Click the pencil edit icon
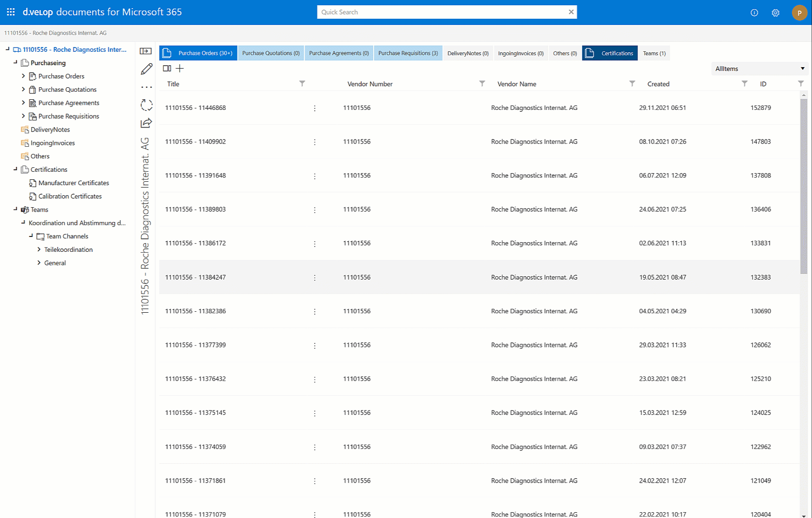 [146, 69]
